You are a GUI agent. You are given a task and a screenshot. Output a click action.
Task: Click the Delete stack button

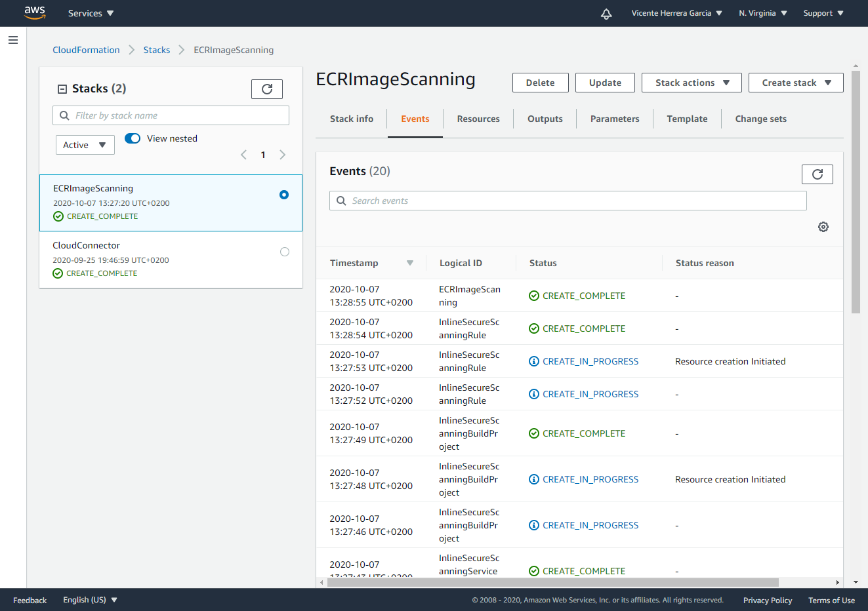pyautogui.click(x=541, y=83)
